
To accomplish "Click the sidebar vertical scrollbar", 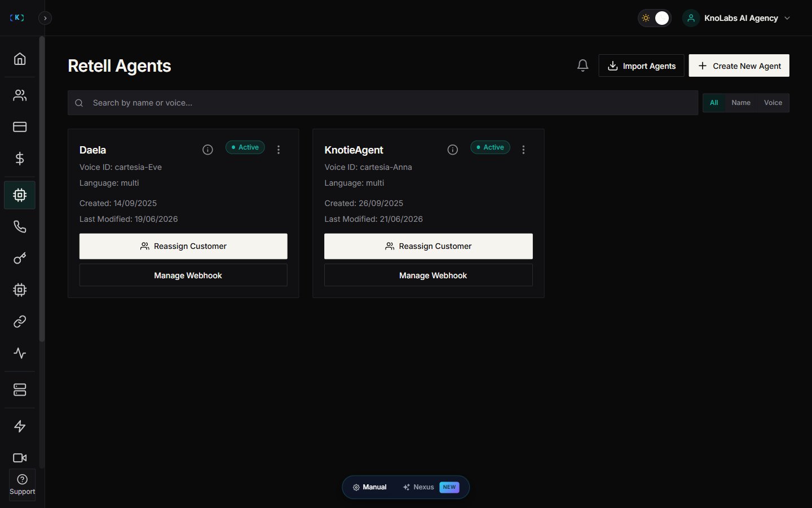I will (x=42, y=189).
